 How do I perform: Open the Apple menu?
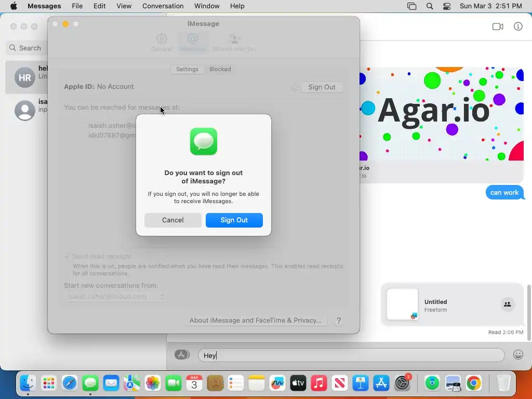click(14, 6)
